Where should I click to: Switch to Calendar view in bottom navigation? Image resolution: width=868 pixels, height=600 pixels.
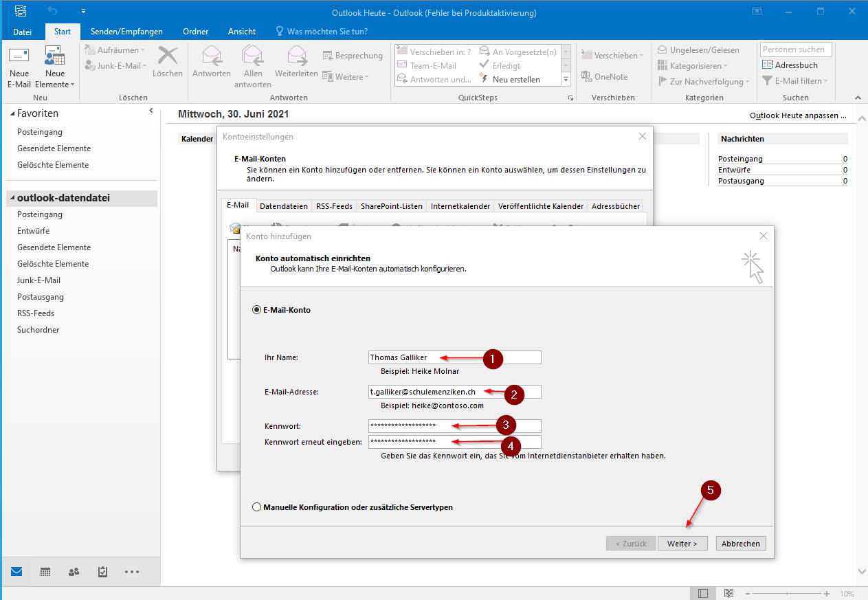pyautogui.click(x=45, y=572)
